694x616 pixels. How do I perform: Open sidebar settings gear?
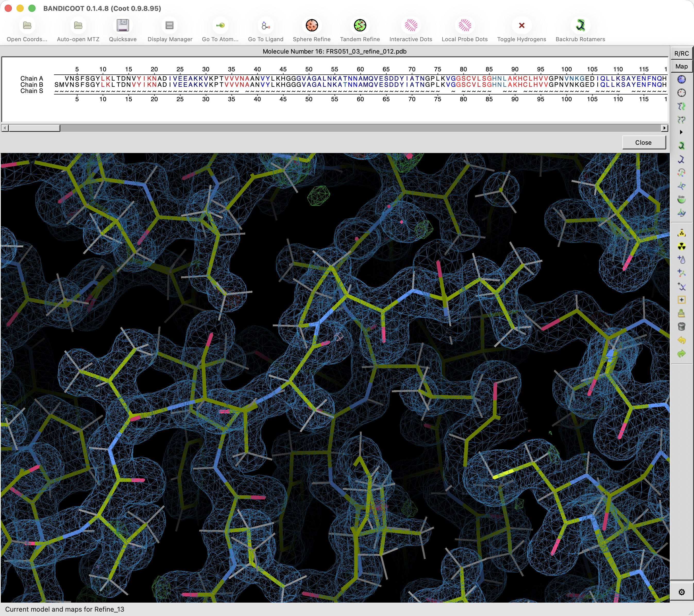tap(681, 592)
